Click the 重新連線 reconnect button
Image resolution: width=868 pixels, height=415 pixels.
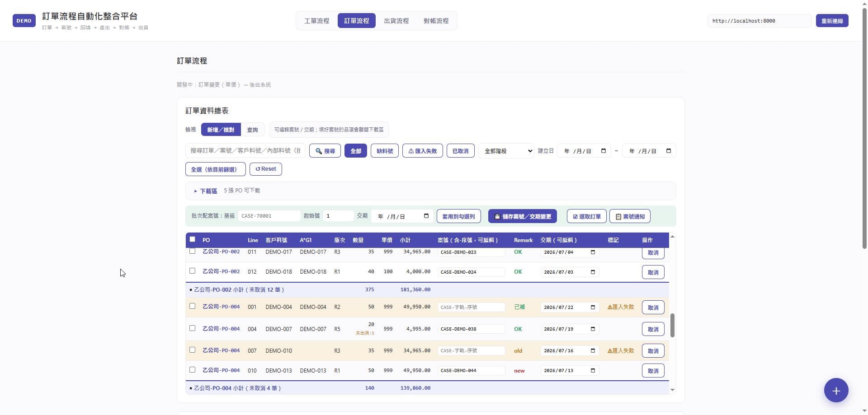[x=832, y=21]
